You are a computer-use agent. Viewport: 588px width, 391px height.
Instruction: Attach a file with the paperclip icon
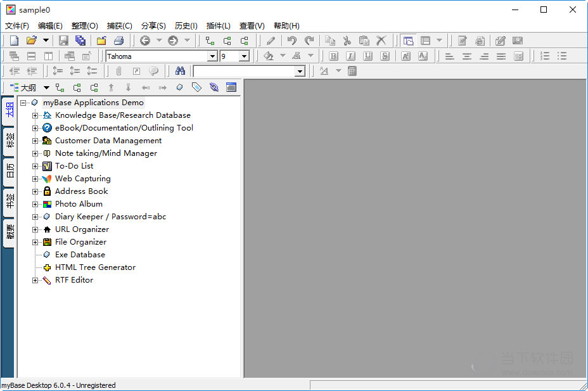[119, 71]
